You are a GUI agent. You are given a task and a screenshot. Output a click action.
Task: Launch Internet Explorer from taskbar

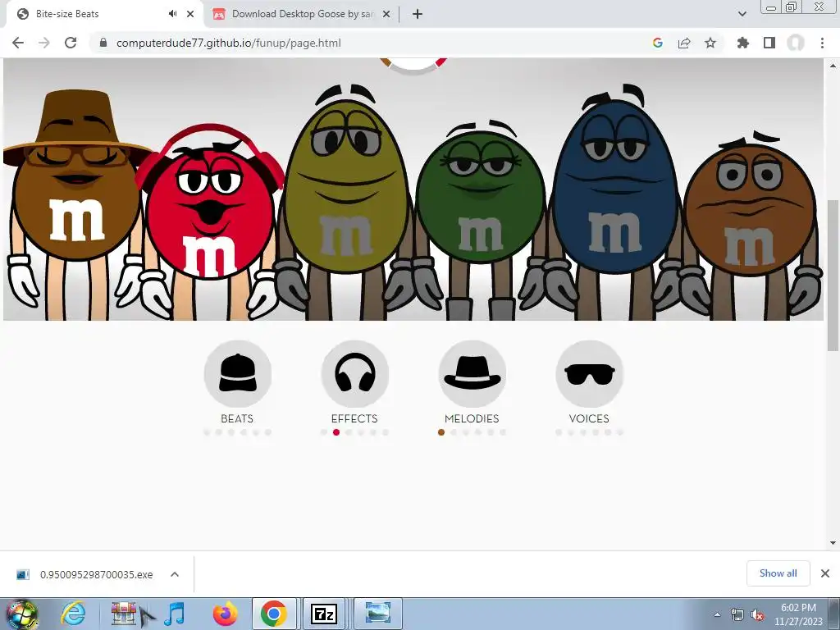73,614
